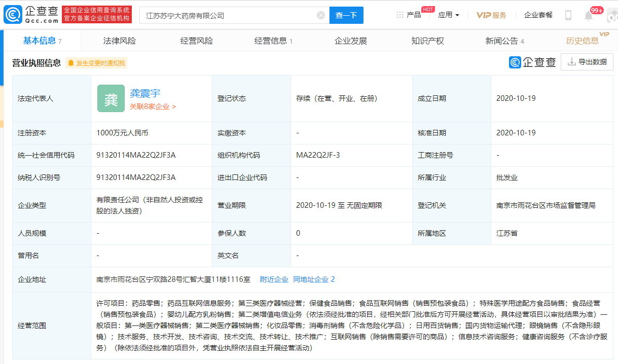This screenshot has height=364, width=618.
Task: Click the industry value 批发业
Action: click(x=507, y=178)
